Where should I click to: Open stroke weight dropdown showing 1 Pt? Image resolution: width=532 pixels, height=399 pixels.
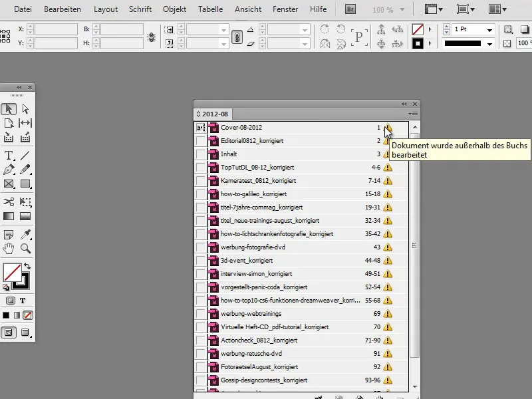489,30
